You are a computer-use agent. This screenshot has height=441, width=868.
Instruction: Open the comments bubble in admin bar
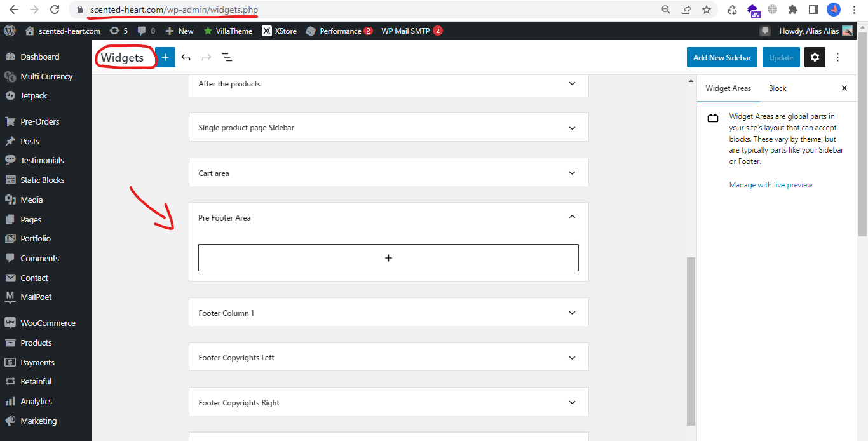146,31
